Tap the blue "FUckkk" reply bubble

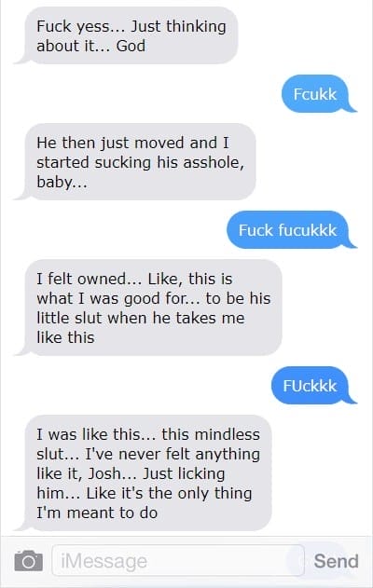point(313,385)
